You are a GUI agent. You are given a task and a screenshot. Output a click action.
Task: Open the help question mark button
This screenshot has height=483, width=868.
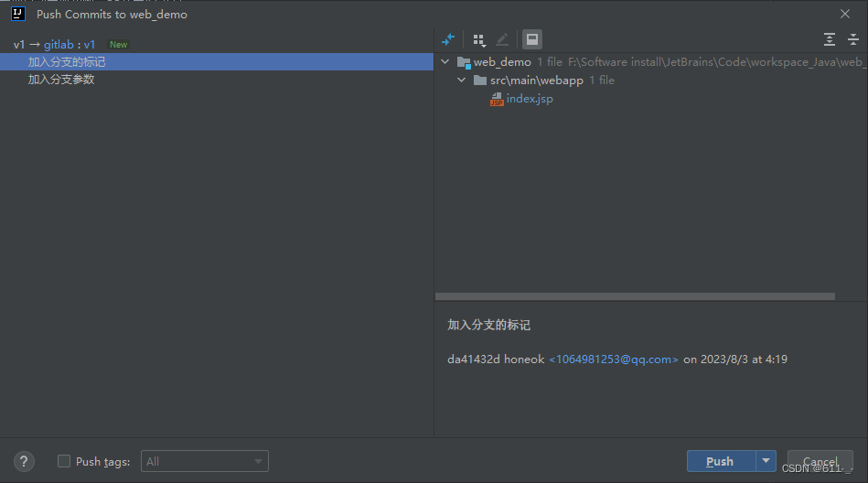coord(24,461)
